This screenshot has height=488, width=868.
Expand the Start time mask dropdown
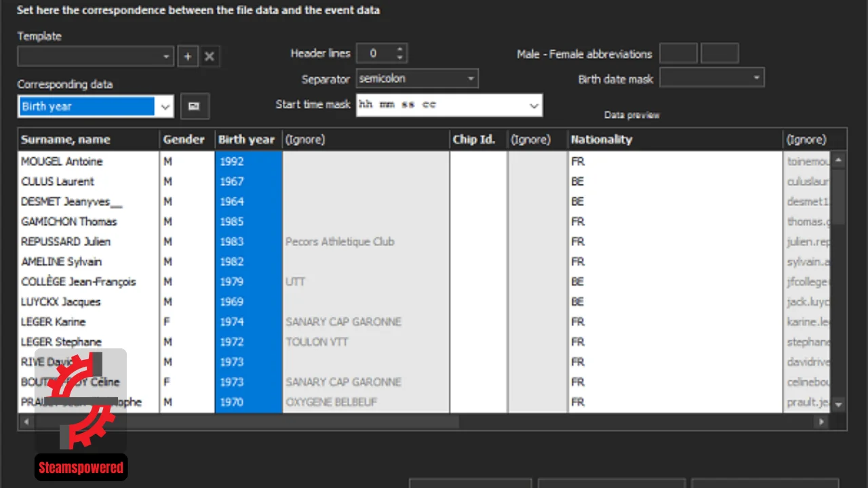pos(534,105)
